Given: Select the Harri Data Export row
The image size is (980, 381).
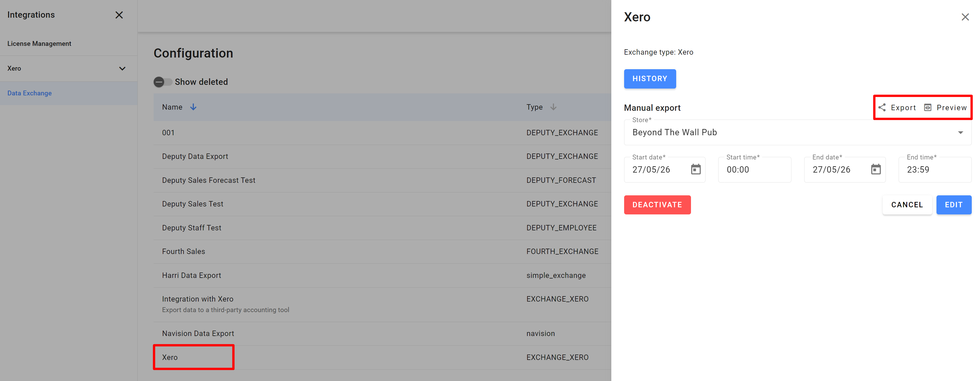Looking at the screenshot, I should [x=382, y=275].
